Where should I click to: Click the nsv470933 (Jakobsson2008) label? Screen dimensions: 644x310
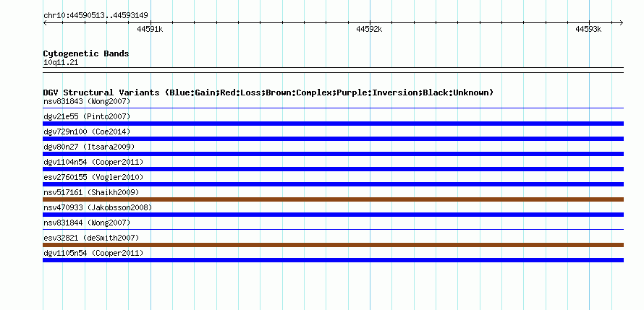point(98,207)
